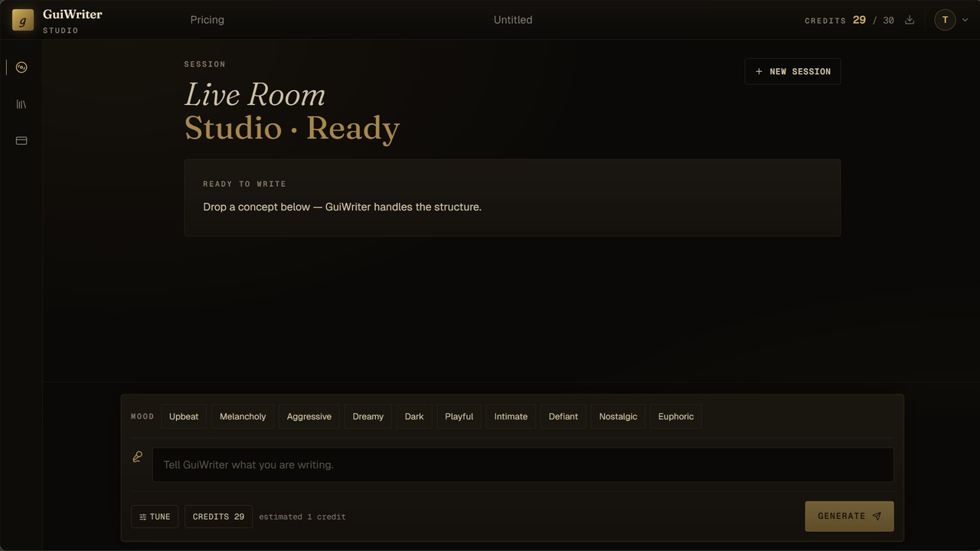980x551 pixels.
Task: Toggle the Aggressive mood chip
Action: click(309, 416)
